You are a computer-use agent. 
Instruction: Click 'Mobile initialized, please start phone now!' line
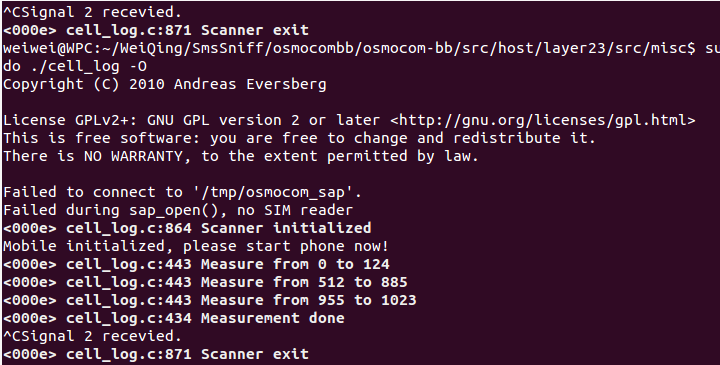[x=196, y=246]
